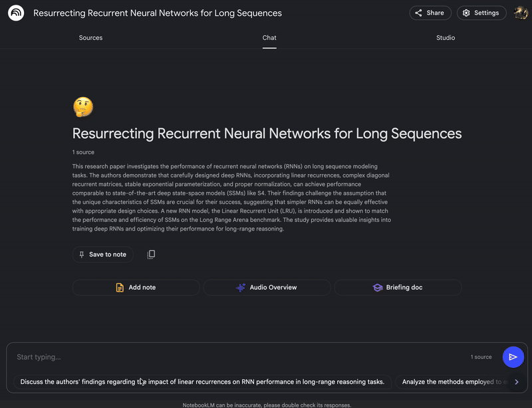Select the linear recurrences suggested question
532x408 pixels.
(x=202, y=382)
